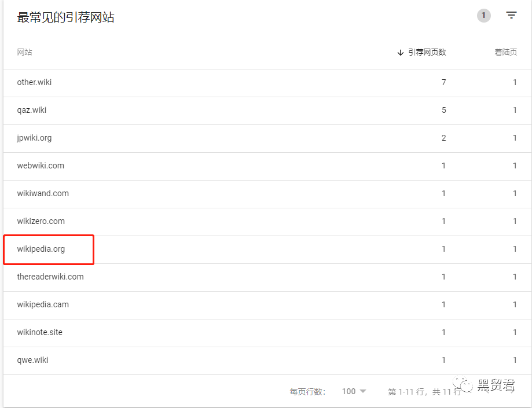This screenshot has height=408, width=532.
Task: Click the webwiki.com entry
Action: 41,166
